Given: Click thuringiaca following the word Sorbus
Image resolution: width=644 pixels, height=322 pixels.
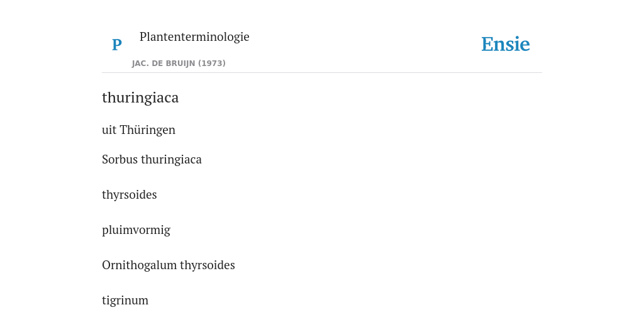Looking at the screenshot, I should point(171,159).
